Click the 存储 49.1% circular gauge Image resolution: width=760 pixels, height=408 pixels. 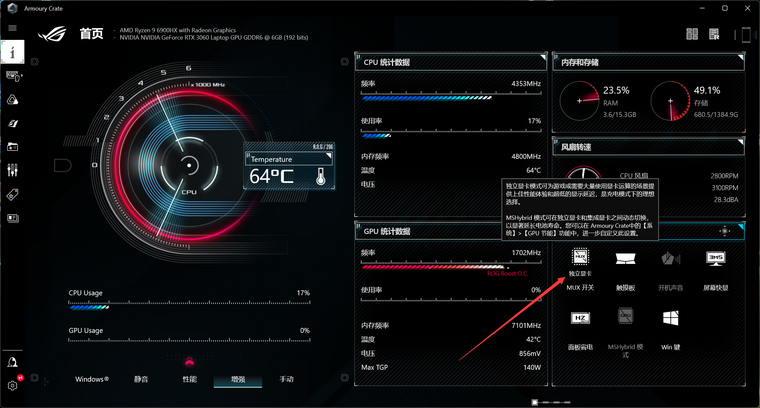[x=670, y=101]
